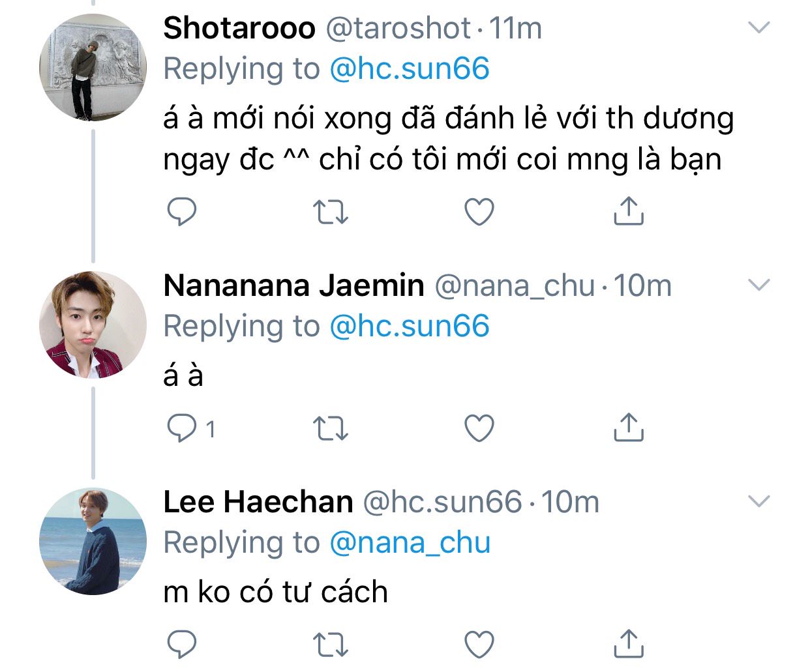Share Shotarooo's tweet
Viewport: 810px width, 672px height.
pyautogui.click(x=629, y=211)
